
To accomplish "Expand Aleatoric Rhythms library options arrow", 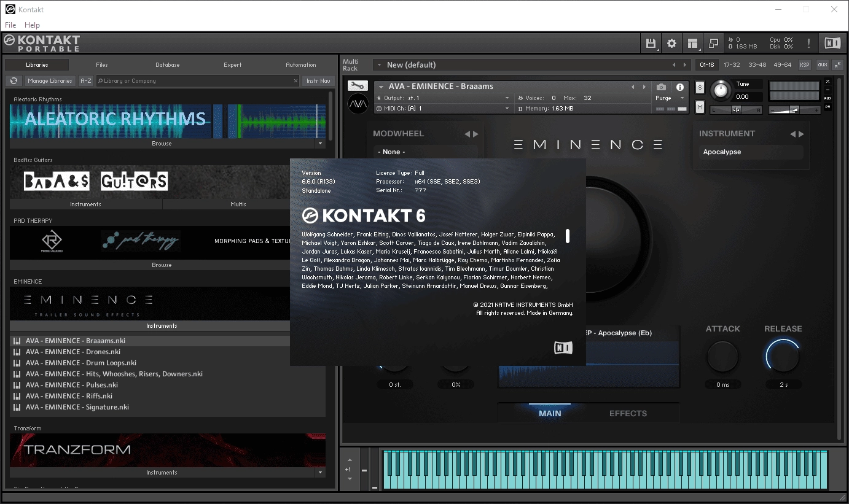I will 320,144.
